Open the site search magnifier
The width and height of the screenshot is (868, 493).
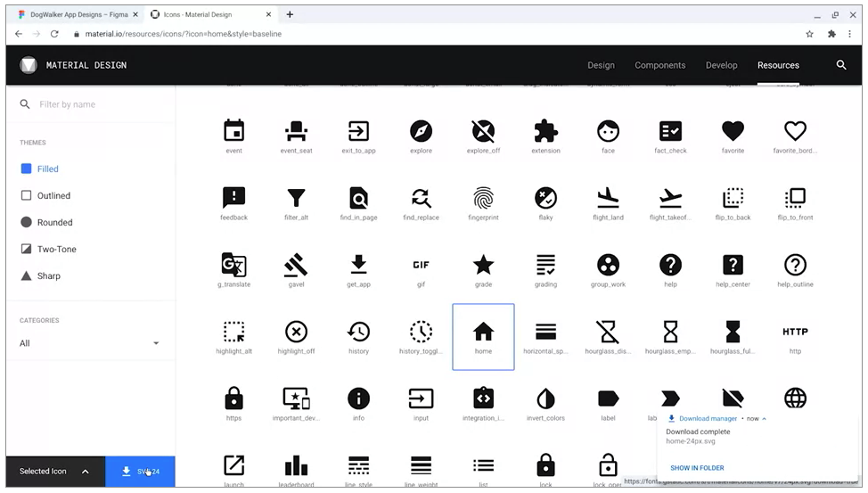click(841, 65)
